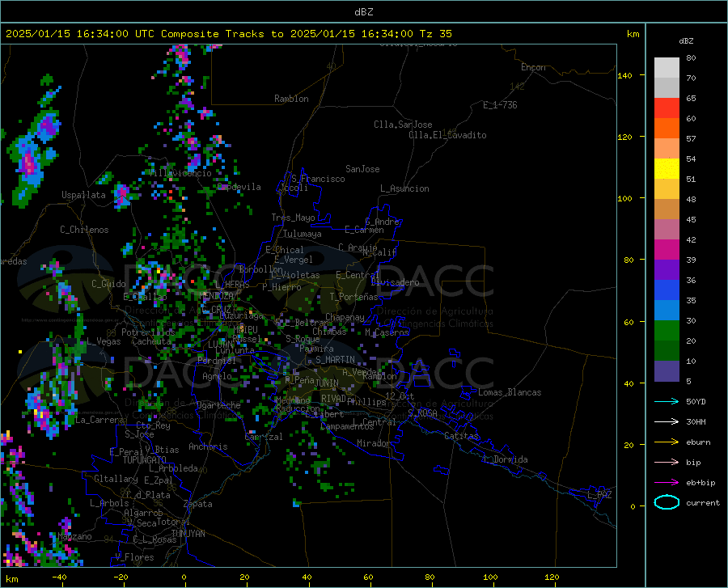Click the MENDOZA city label on the map
This screenshot has width=728, height=588.
(216, 296)
